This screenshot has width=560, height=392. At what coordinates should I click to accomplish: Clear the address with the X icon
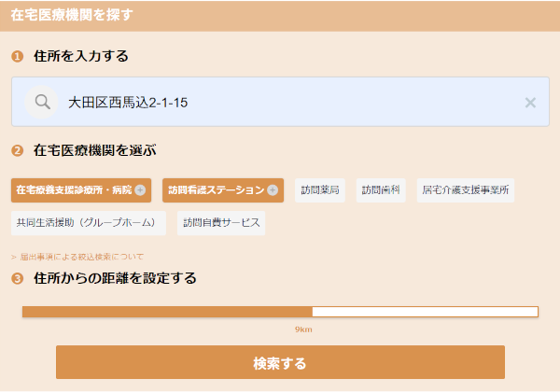point(530,103)
